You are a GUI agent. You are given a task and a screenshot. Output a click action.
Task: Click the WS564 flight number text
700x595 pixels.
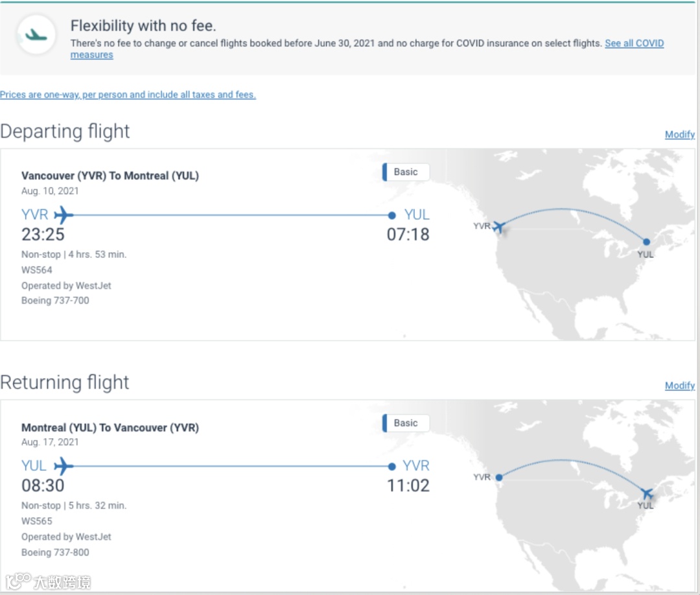point(37,270)
